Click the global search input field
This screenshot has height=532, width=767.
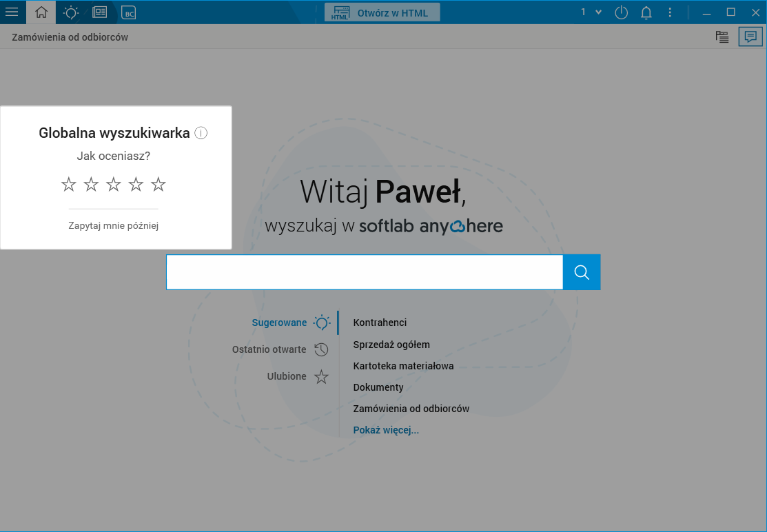(365, 272)
